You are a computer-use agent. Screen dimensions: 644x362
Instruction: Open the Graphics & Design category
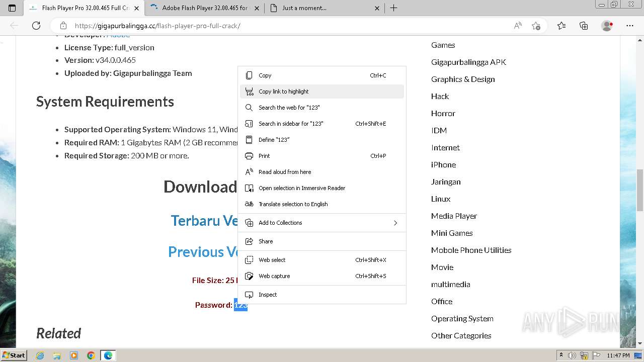click(463, 79)
